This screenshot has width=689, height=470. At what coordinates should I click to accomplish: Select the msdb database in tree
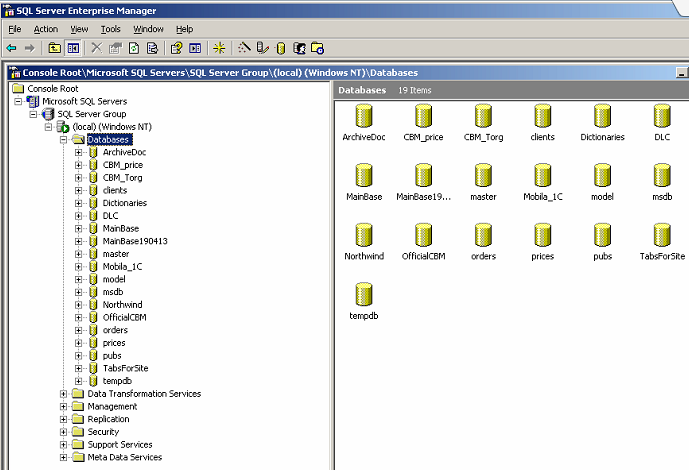(x=113, y=292)
